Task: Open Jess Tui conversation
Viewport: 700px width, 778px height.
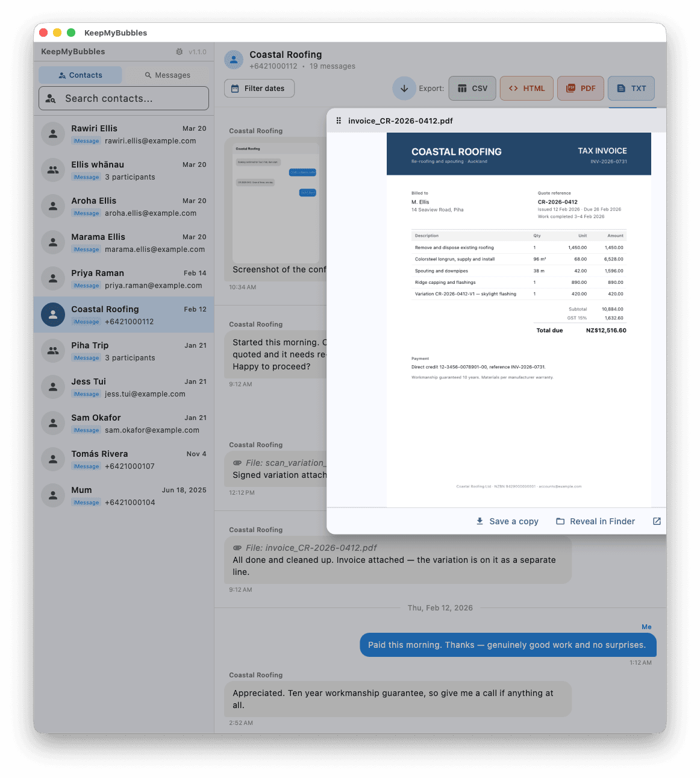Action: click(x=123, y=387)
